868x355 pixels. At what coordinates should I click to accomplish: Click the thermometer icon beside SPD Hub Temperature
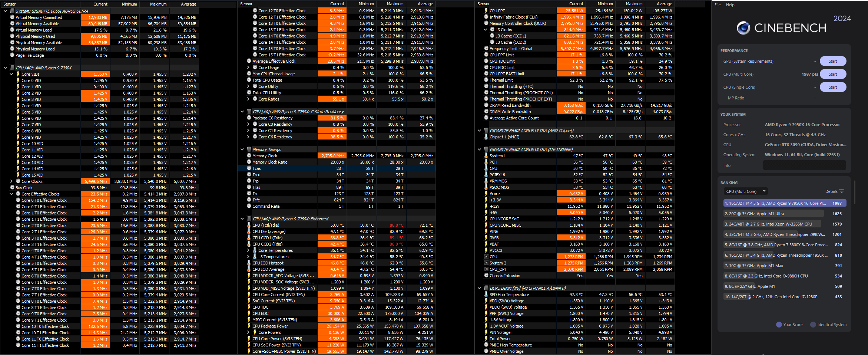point(486,294)
